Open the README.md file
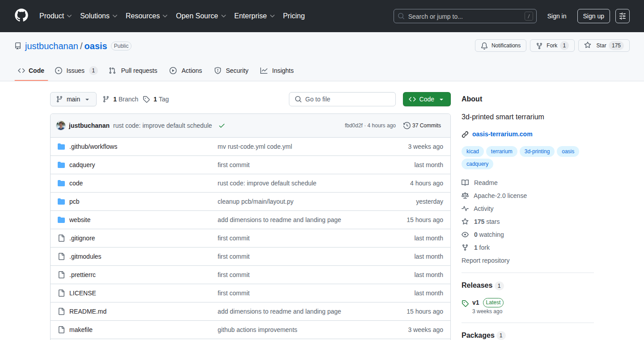Viewport: 644px width, 340px height. [88, 311]
